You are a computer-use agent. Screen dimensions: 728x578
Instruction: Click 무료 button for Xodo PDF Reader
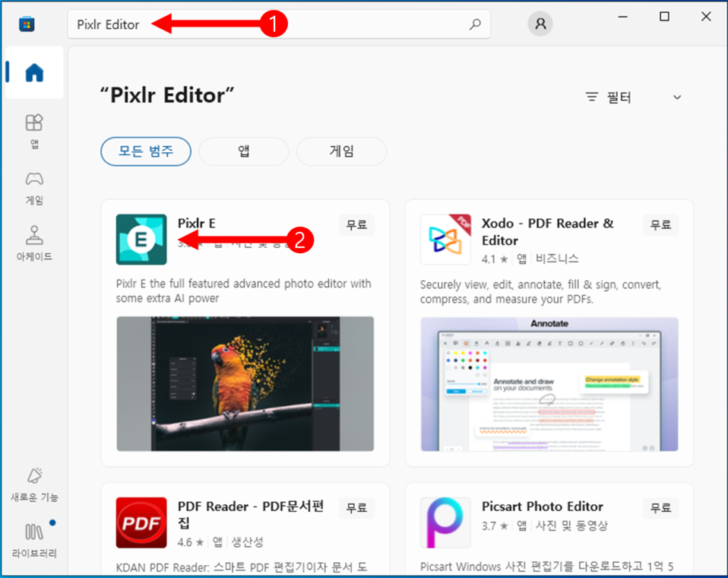click(660, 225)
